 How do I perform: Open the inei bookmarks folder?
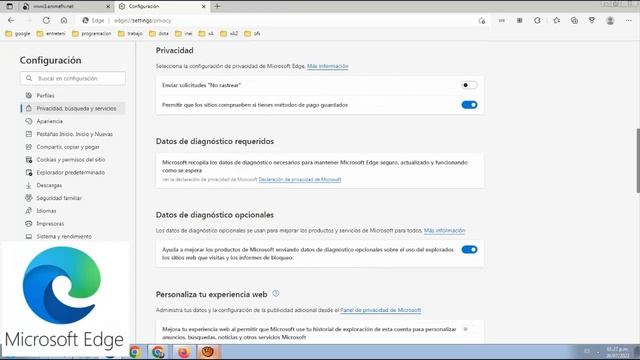click(184, 33)
